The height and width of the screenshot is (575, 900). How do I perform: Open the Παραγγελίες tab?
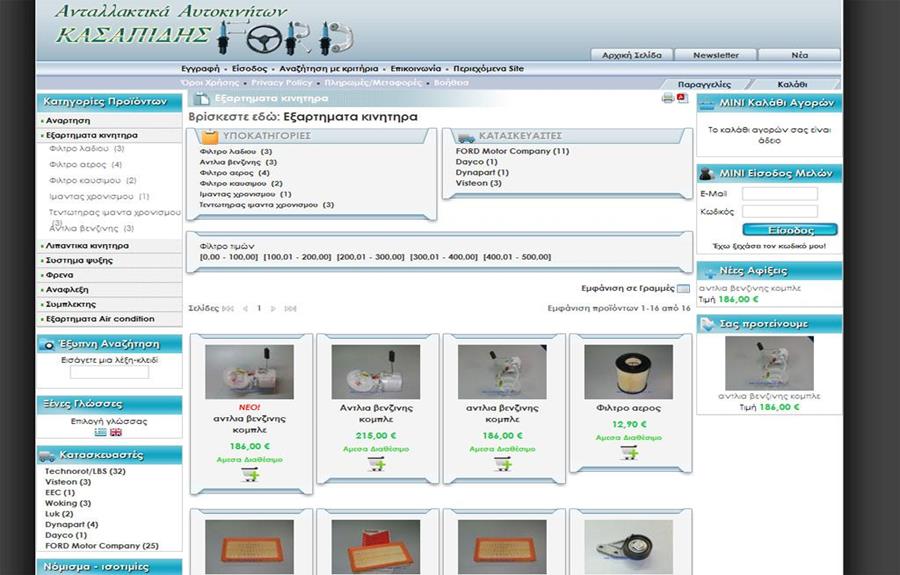pos(704,84)
